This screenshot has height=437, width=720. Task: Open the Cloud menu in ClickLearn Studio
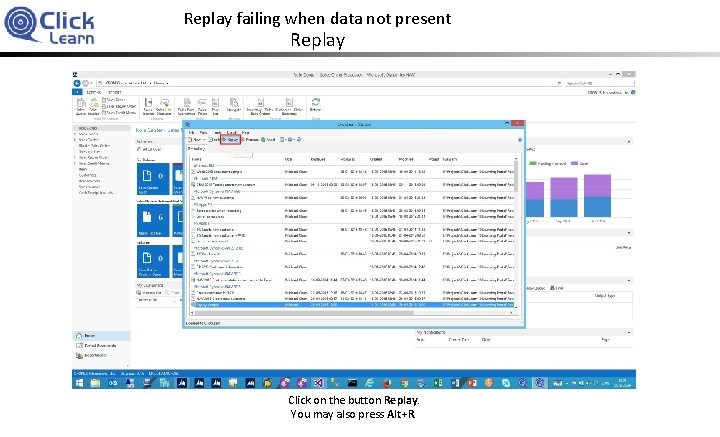(231, 132)
